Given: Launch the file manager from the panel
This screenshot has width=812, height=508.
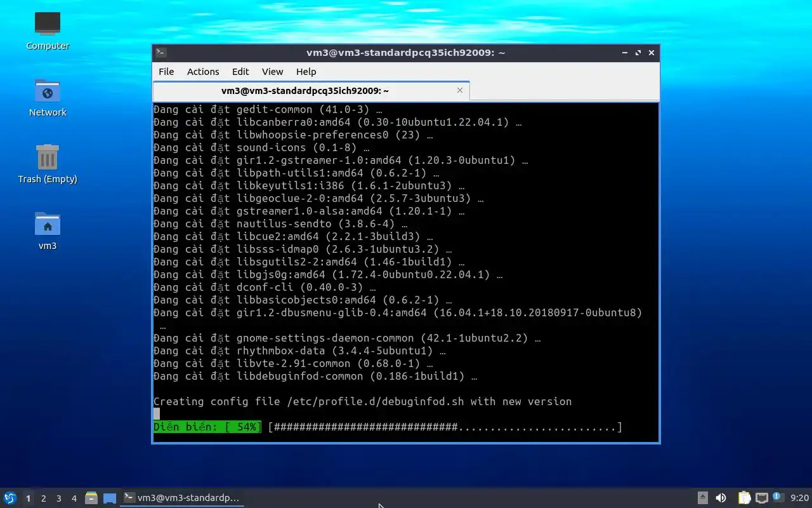Looking at the screenshot, I should click(x=91, y=498).
